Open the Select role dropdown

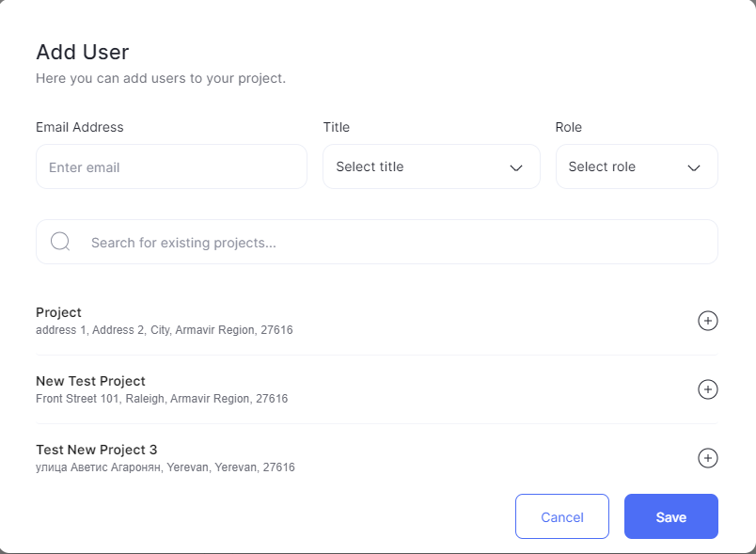[637, 166]
